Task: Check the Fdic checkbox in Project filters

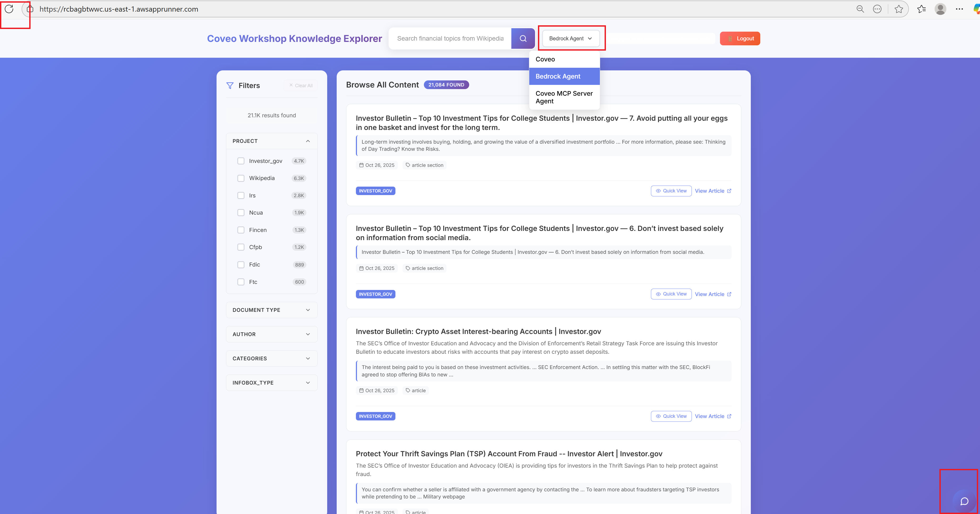Action: [x=241, y=264]
